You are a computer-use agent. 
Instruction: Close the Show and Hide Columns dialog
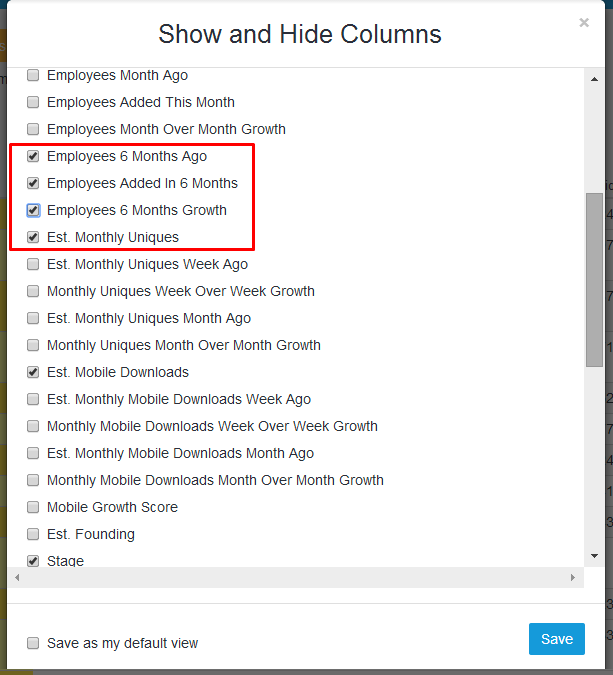click(x=584, y=22)
